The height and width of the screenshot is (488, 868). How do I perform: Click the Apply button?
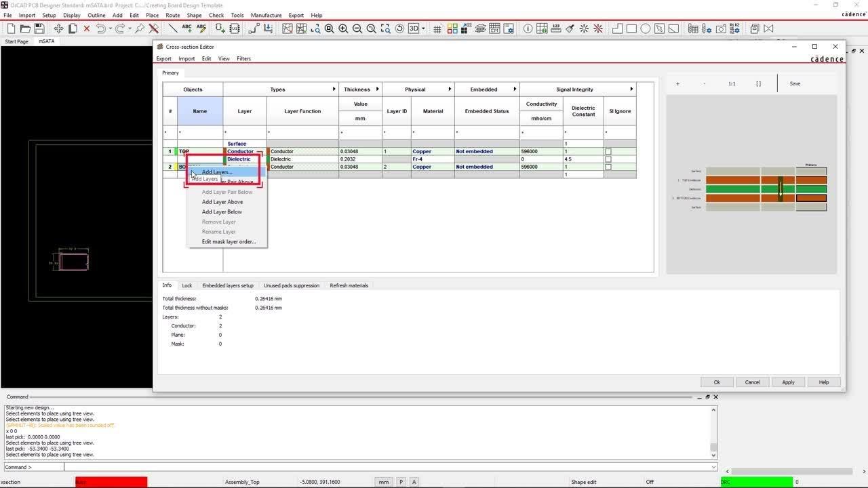(788, 382)
